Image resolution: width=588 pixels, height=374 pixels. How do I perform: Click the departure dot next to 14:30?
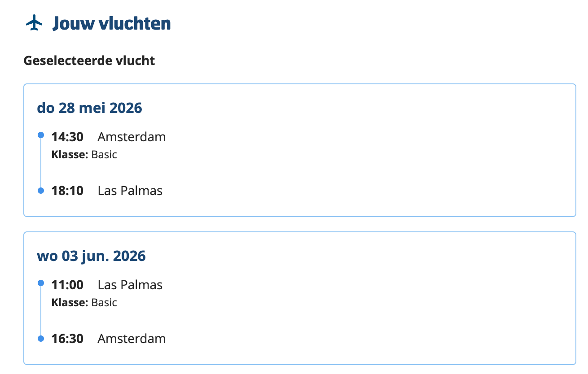coord(41,135)
